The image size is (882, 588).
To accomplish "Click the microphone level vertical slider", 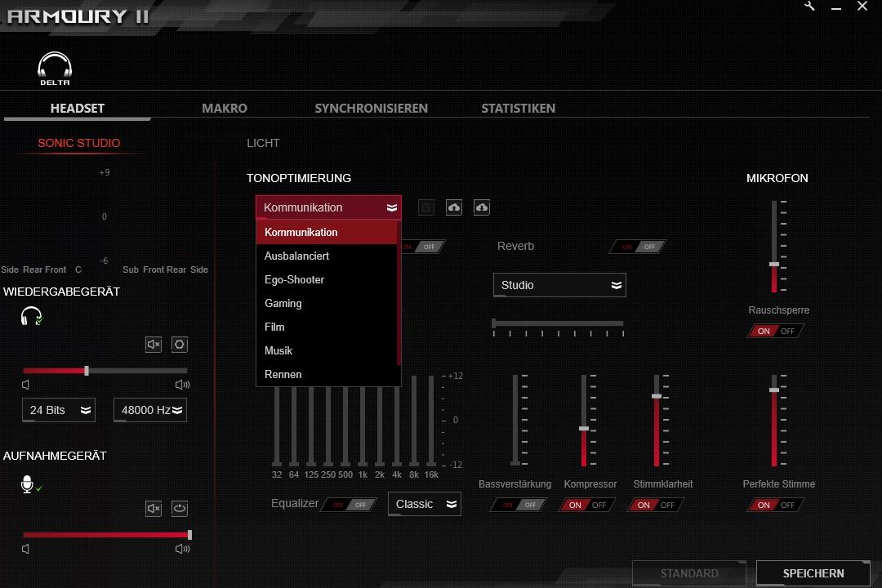I will pos(774,247).
